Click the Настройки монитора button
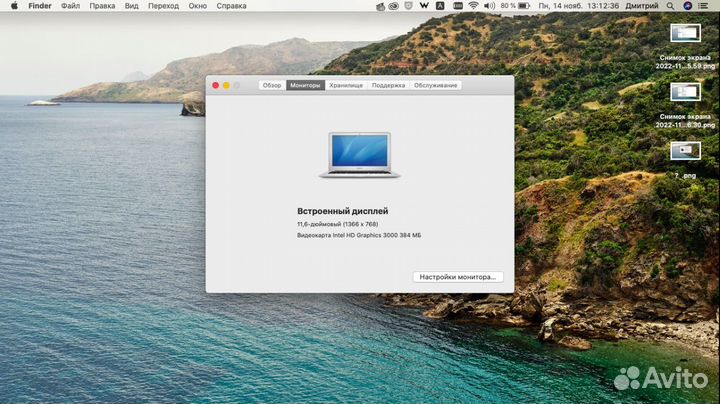720x404 pixels. 458,277
